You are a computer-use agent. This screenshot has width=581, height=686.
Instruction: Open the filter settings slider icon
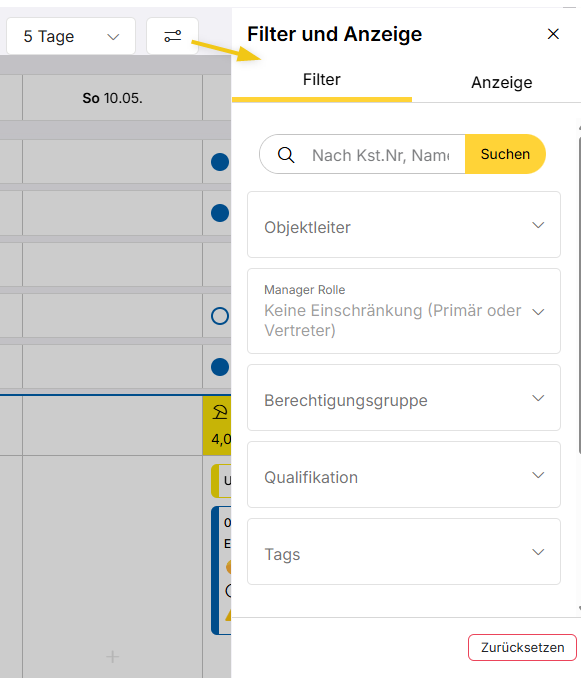[x=172, y=36]
